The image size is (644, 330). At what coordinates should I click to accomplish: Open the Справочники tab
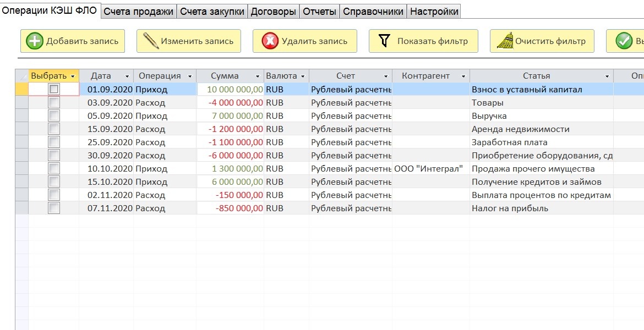pyautogui.click(x=373, y=12)
